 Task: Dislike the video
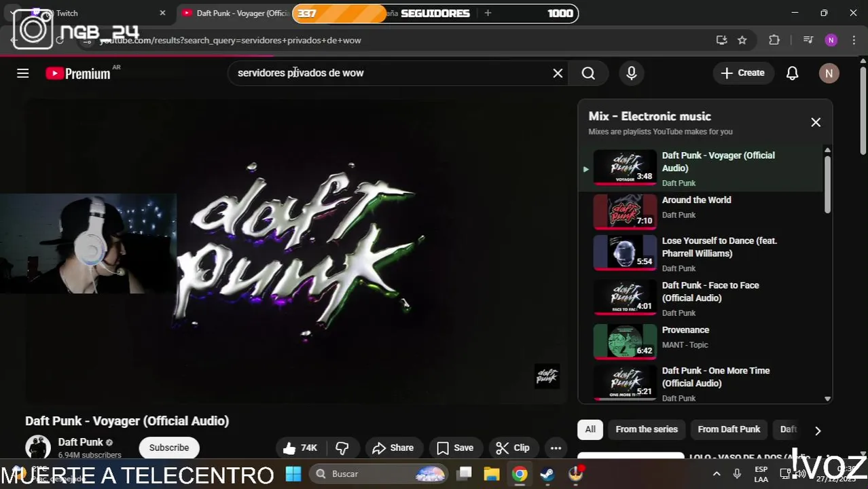point(342,448)
